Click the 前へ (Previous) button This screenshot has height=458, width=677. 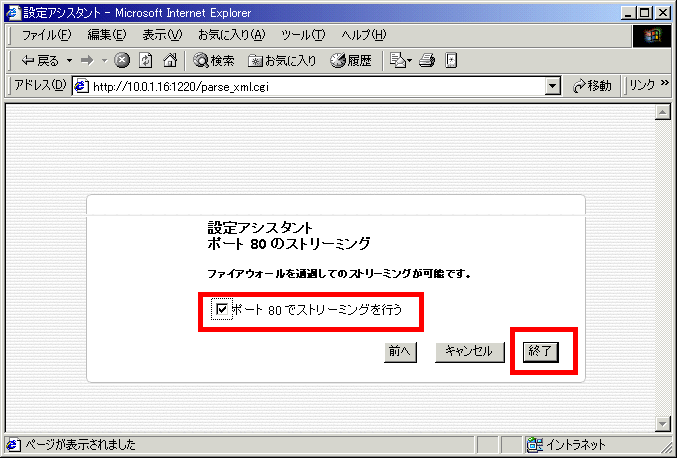pos(400,352)
